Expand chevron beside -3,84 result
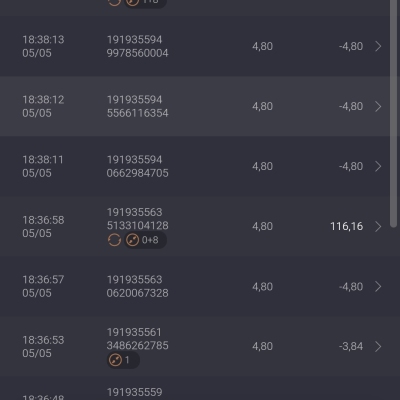This screenshot has width=400, height=400. tap(378, 346)
